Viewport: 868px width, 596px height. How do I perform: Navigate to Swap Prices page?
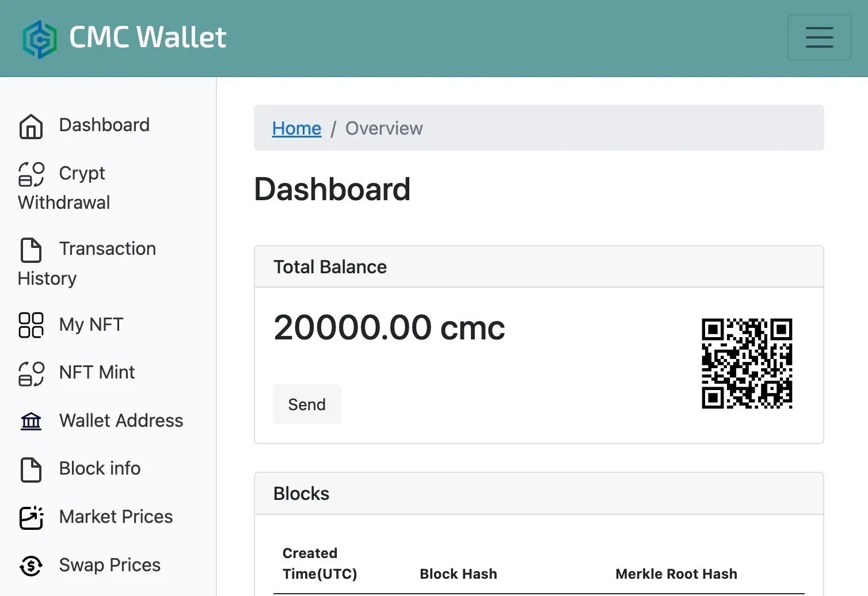[109, 565]
